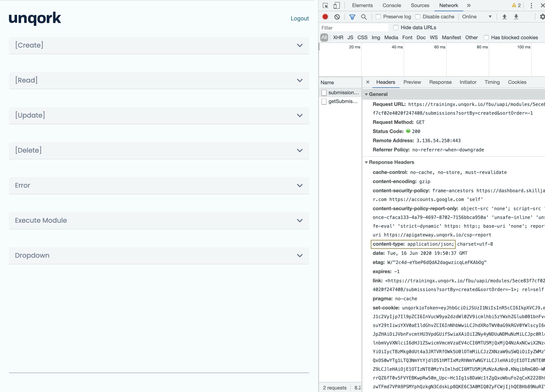This screenshot has height=392, width=545.
Task: Filter requests by WS type
Action: tap(433, 38)
